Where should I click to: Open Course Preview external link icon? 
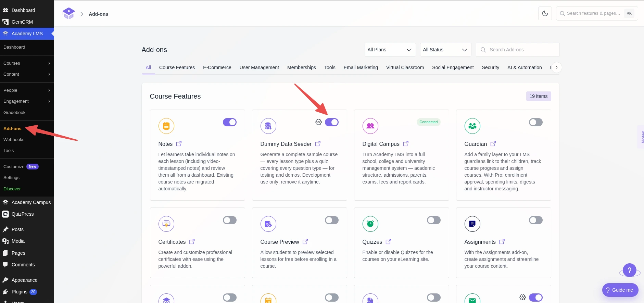[x=305, y=242]
